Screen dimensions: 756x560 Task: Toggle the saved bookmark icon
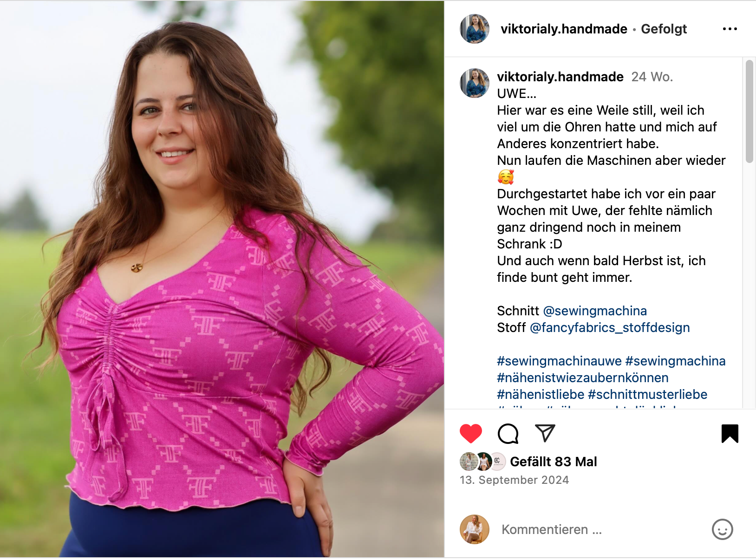(730, 434)
